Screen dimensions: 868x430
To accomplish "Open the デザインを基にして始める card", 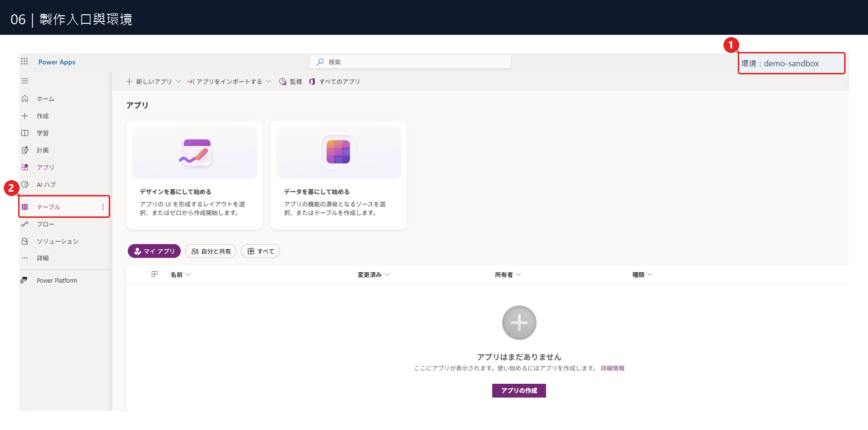I will 195,175.
